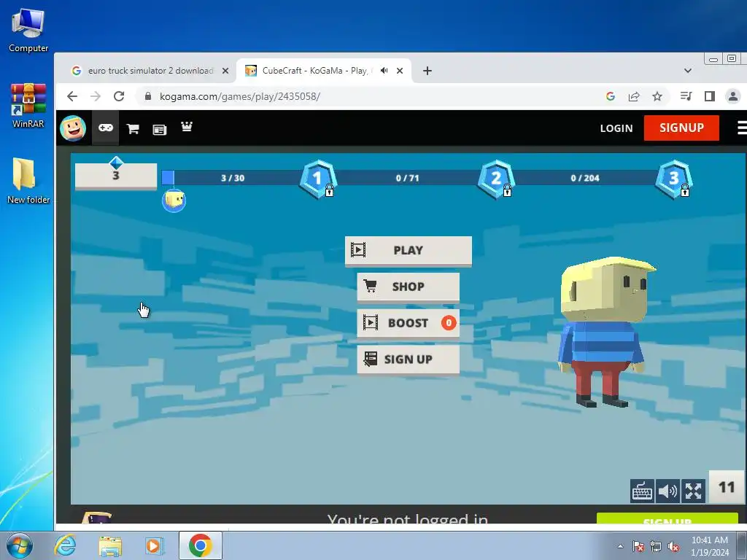Switch to euro truck simulator 2 tab
The height and width of the screenshot is (560, 747).
click(x=150, y=71)
